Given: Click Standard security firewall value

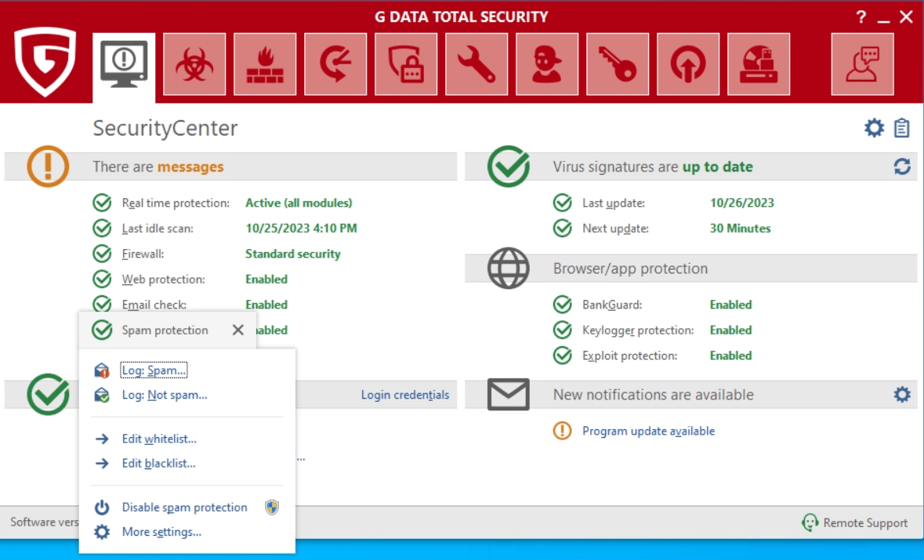Looking at the screenshot, I should pyautogui.click(x=293, y=254).
